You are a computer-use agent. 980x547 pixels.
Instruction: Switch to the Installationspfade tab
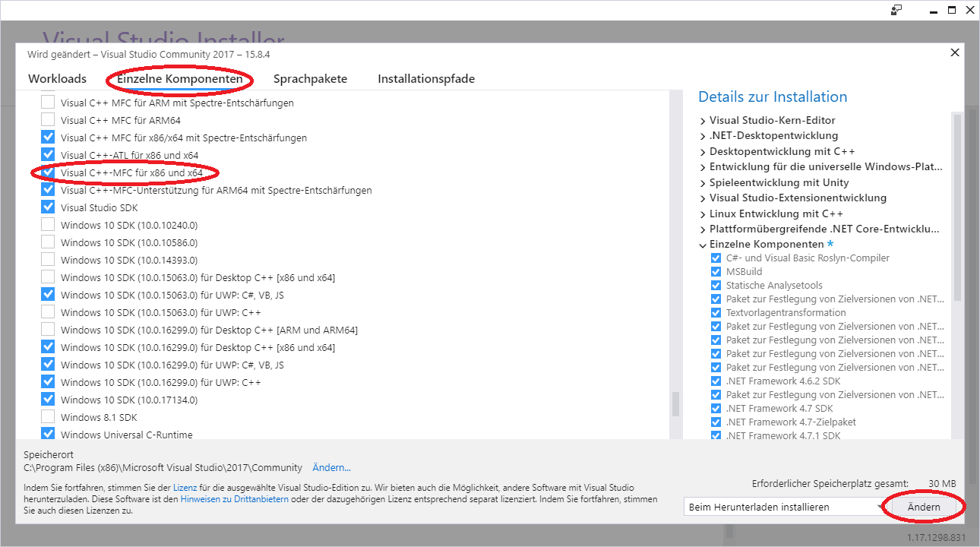(426, 79)
